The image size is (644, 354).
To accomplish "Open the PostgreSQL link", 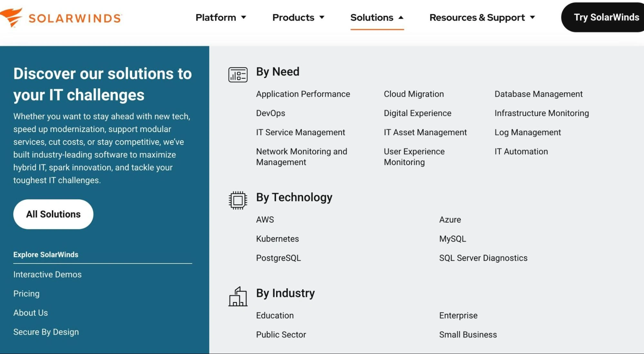I will (278, 258).
